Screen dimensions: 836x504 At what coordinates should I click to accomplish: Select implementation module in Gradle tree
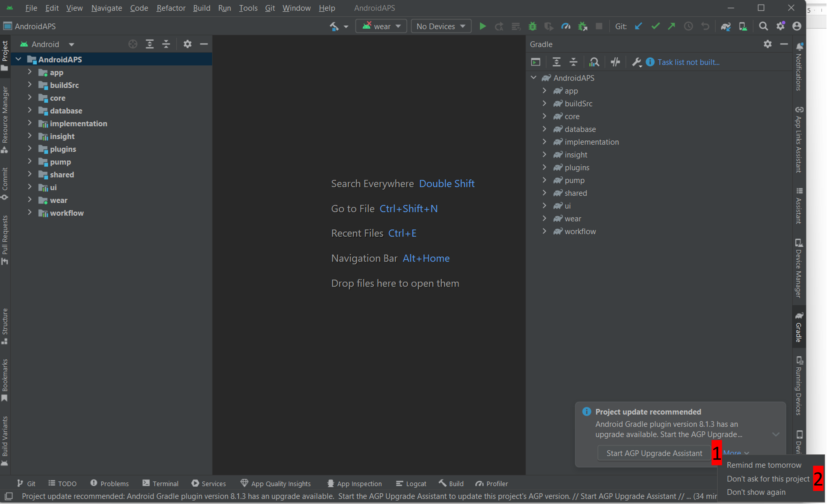click(x=591, y=142)
